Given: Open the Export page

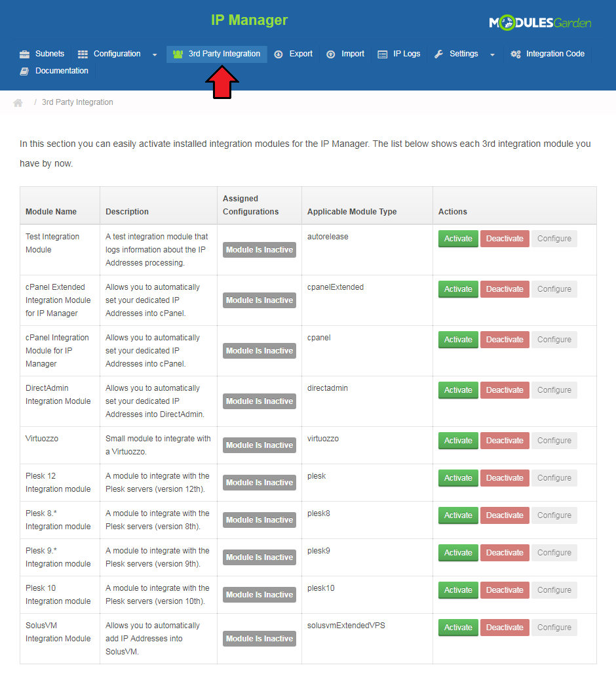Looking at the screenshot, I should click(x=294, y=54).
